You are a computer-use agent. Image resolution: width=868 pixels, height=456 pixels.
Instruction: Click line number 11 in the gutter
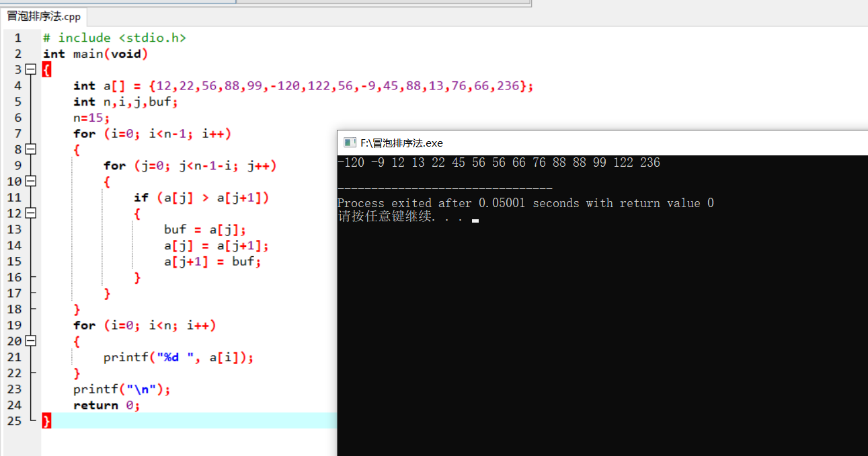(x=14, y=197)
